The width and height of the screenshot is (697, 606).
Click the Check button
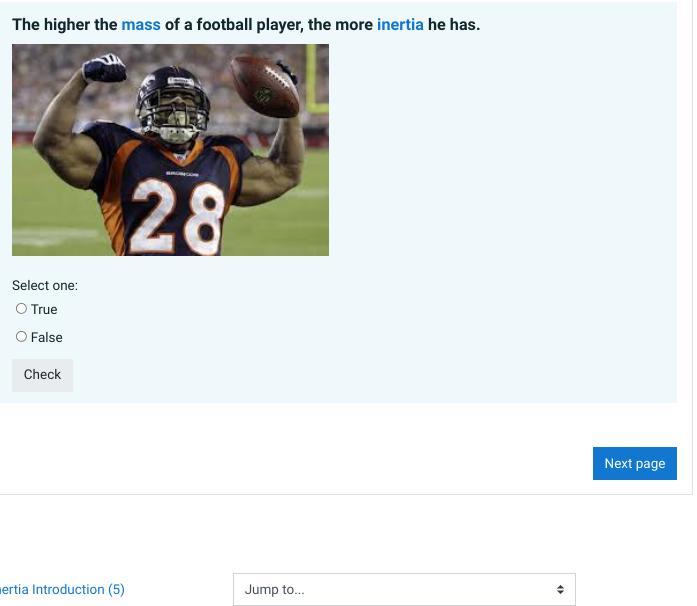coord(42,375)
